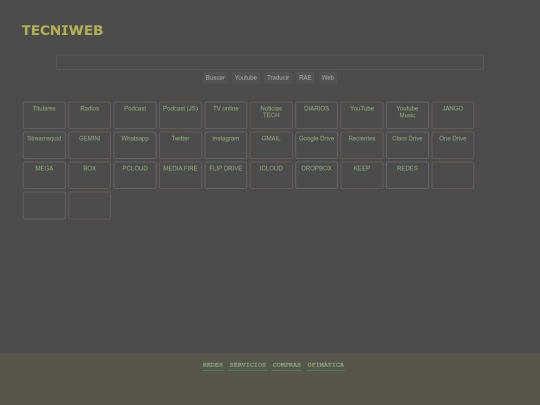Open the ICLOUD tile
The width and height of the screenshot is (540, 405).
(x=271, y=175)
